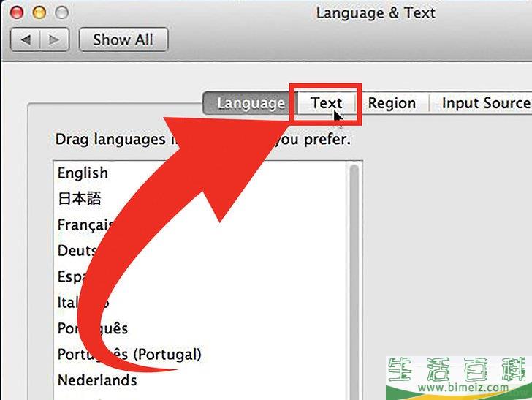
Task: Select Deutsch in the language list
Action: coord(200,251)
